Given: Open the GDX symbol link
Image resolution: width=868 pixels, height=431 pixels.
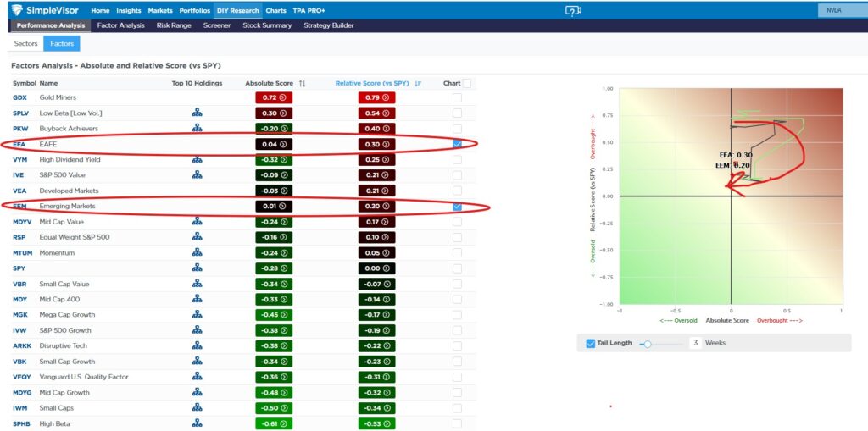Looking at the screenshot, I should pyautogui.click(x=19, y=97).
